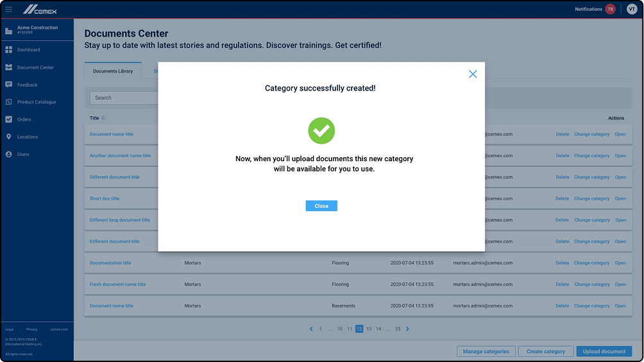Open the VT user avatar menu
The image size is (644, 362).
coord(632,9)
